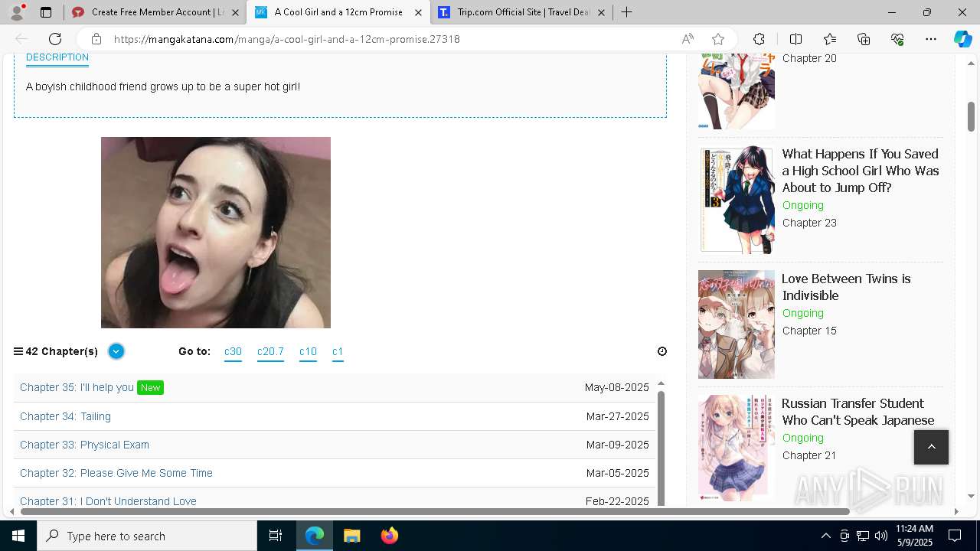Open Chapter 32: Please Give Me Some Time

116,473
